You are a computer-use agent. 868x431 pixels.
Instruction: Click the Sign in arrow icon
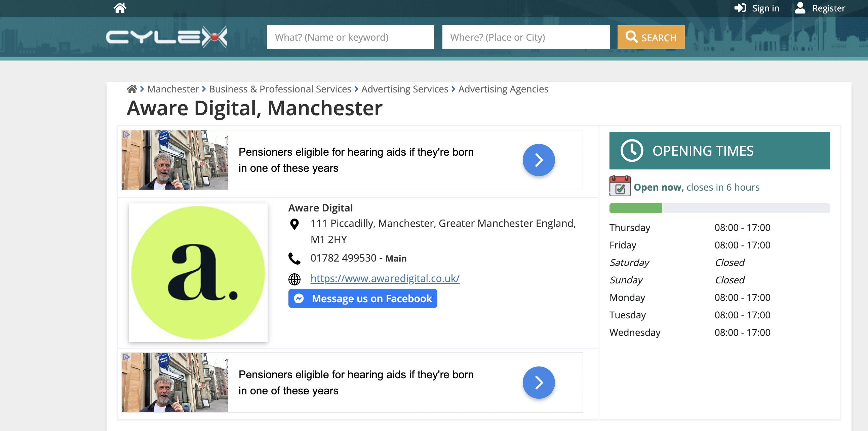(740, 8)
